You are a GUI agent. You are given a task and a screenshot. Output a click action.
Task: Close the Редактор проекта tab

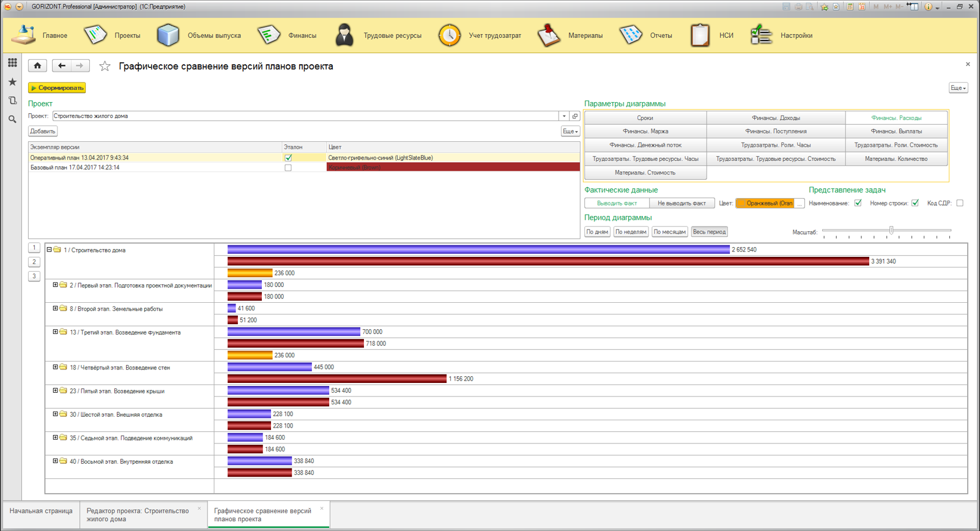[x=199, y=509]
